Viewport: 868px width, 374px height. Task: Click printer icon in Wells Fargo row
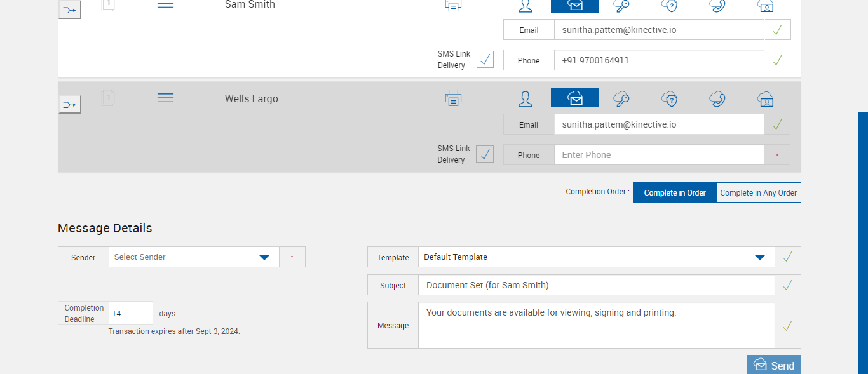pos(453,98)
